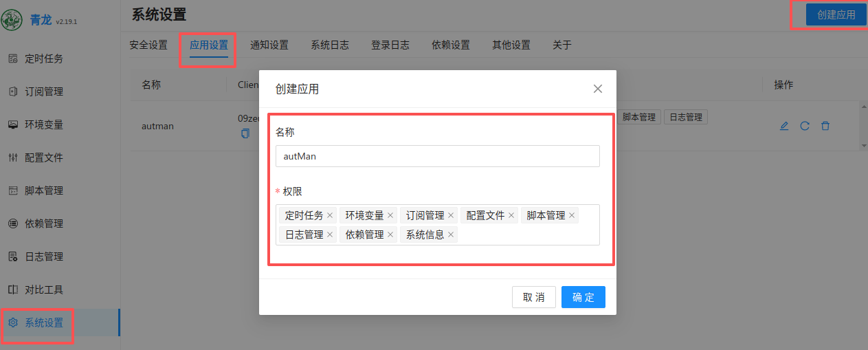Click the 青龙 logo icon
This screenshot has height=350, width=868.
click(x=12, y=20)
